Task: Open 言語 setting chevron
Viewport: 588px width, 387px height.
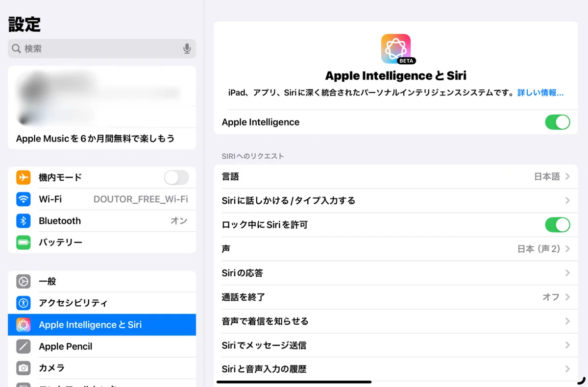Action: pyautogui.click(x=567, y=176)
